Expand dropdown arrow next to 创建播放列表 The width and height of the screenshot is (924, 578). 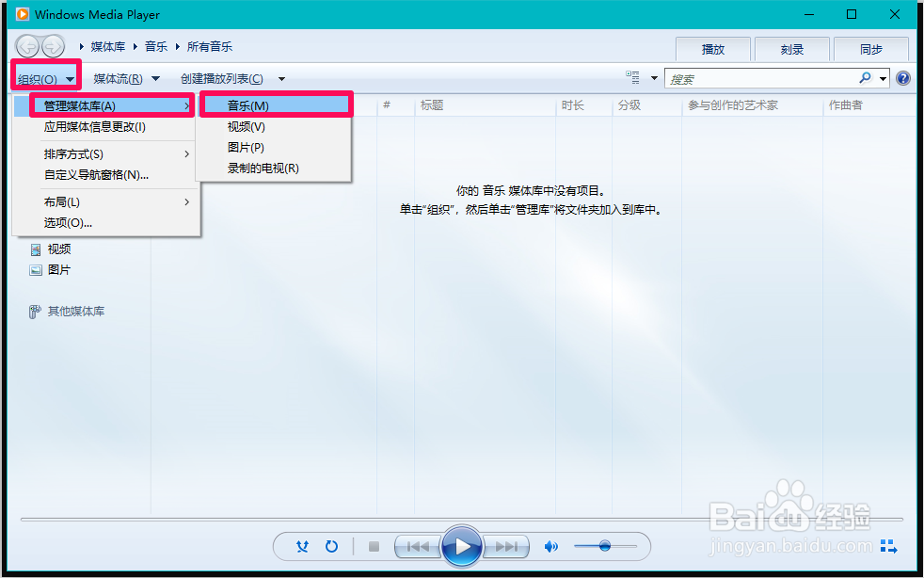281,79
